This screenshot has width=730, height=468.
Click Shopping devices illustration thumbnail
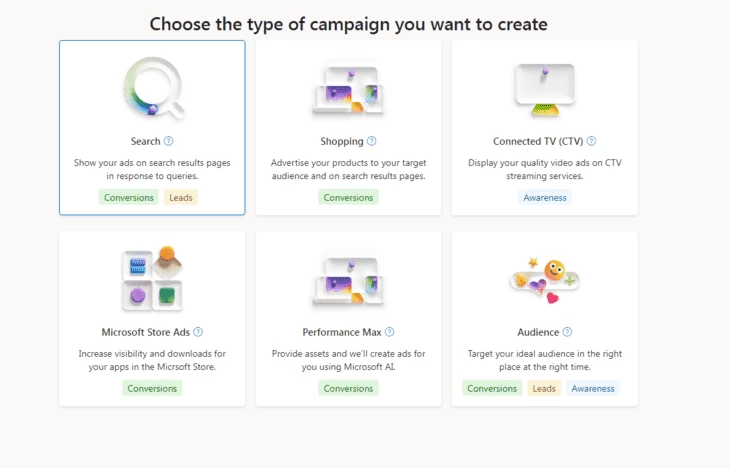point(348,90)
